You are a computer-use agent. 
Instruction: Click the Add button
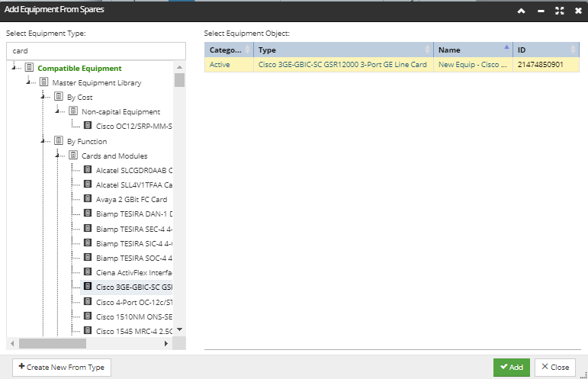pos(512,367)
